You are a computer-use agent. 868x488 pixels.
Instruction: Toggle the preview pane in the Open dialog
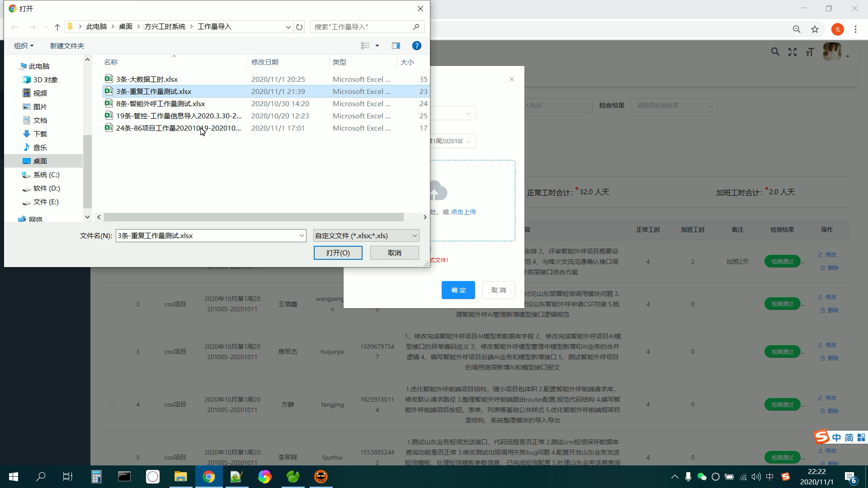(396, 45)
